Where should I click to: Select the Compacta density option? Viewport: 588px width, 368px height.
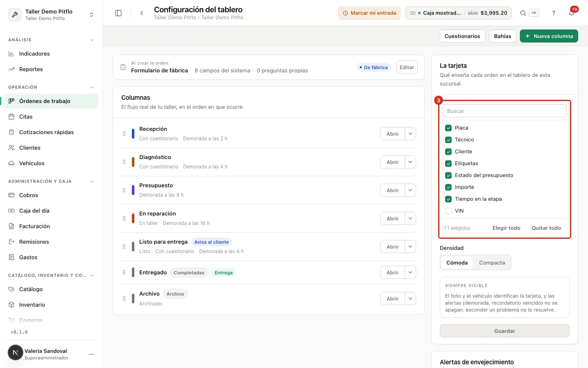click(492, 263)
